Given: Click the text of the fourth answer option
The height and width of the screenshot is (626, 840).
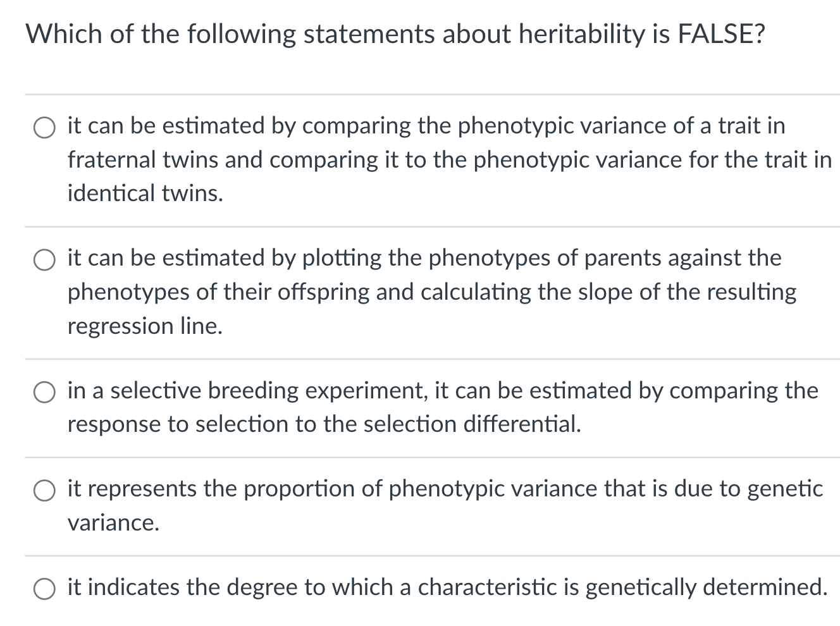Looking at the screenshot, I should [443, 488].
